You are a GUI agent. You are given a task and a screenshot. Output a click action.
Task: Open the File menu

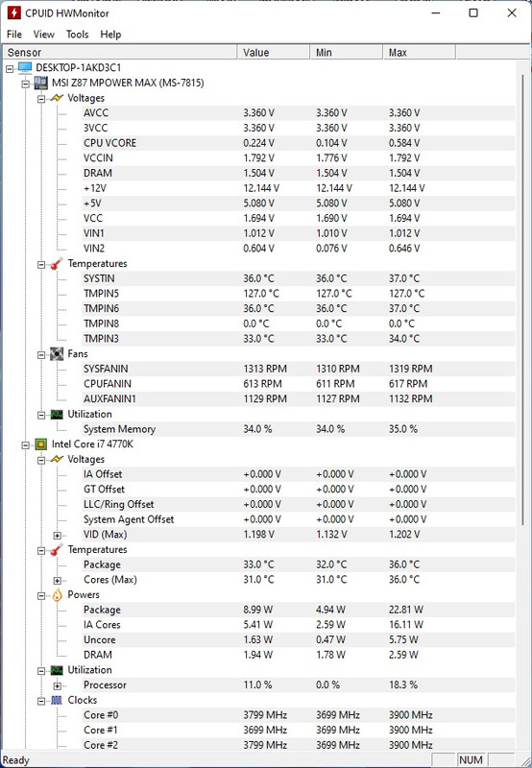click(14, 35)
